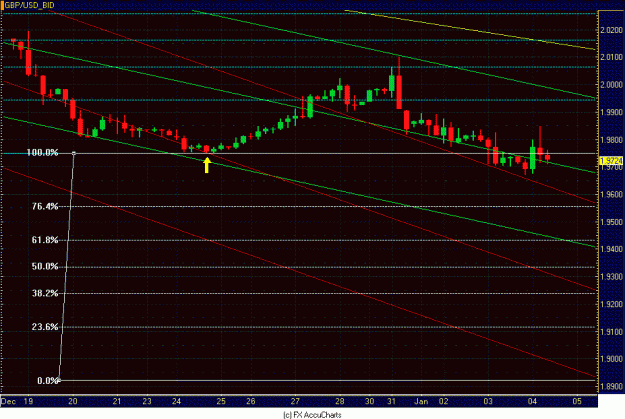Select the 23.6% retracement label
Screen dimensions: 625x419
point(45,327)
